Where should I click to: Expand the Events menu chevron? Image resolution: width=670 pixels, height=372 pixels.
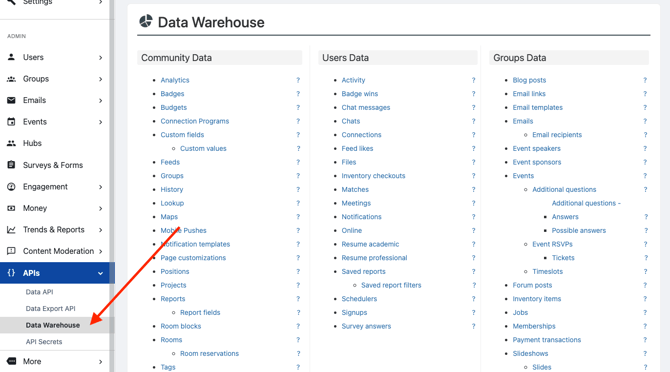[x=100, y=122]
